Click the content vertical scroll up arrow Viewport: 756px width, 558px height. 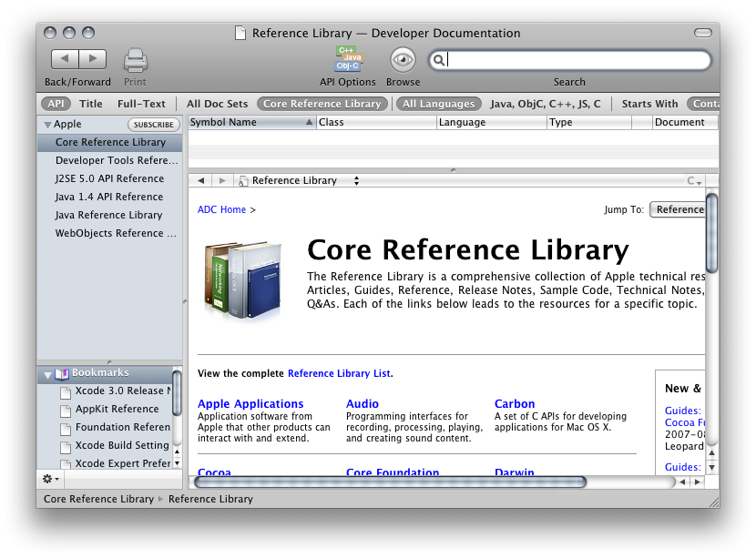711,452
